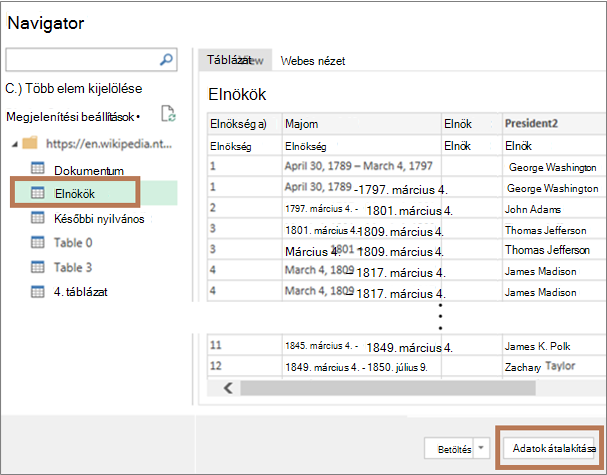Click the President2 column header
Image resolution: width=607 pixels, height=475 pixels.
click(x=554, y=124)
